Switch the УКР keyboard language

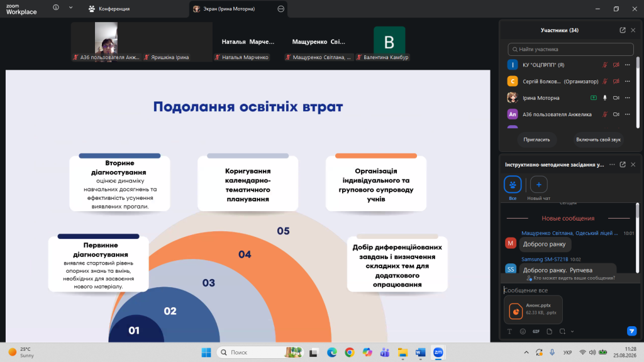click(568, 352)
